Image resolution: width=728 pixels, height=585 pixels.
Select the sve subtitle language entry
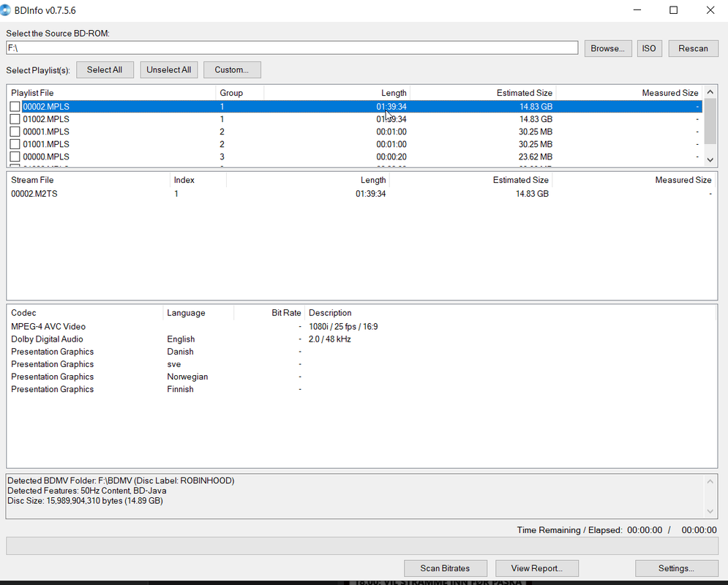174,364
